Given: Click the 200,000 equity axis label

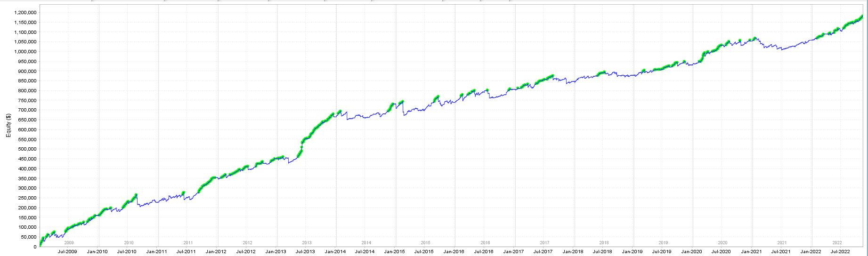Looking at the screenshot, I should point(27,208).
